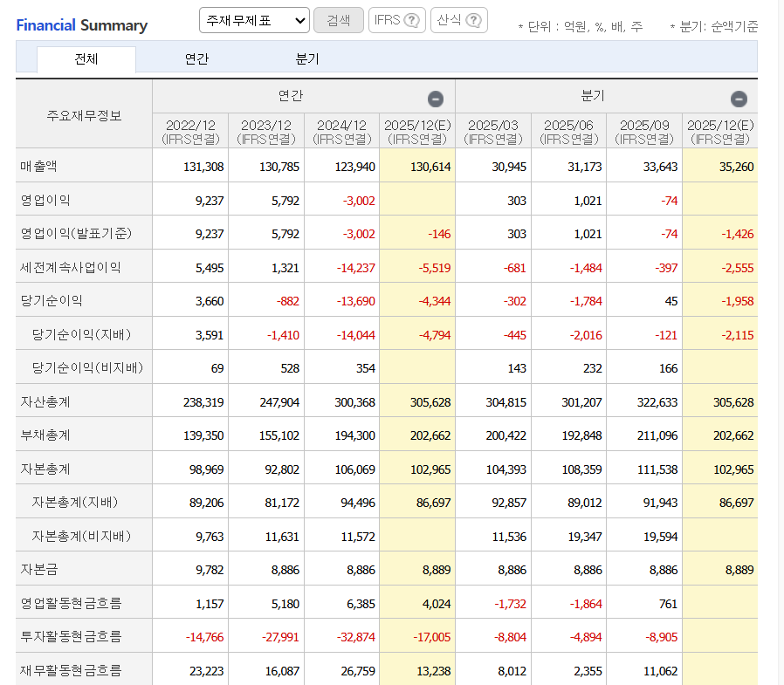Click the 211,096 total liabilities value
Image resolution: width=784 pixels, height=685 pixels.
pos(657,435)
